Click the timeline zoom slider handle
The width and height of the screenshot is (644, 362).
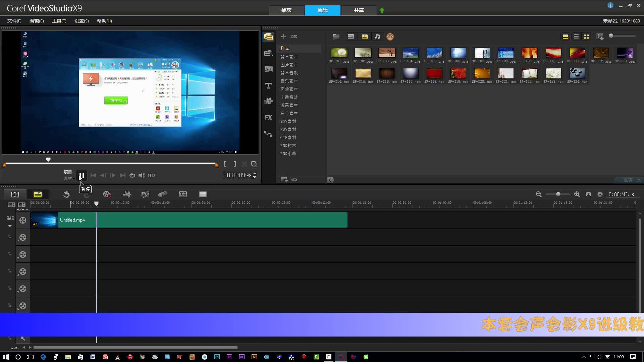[558, 194]
